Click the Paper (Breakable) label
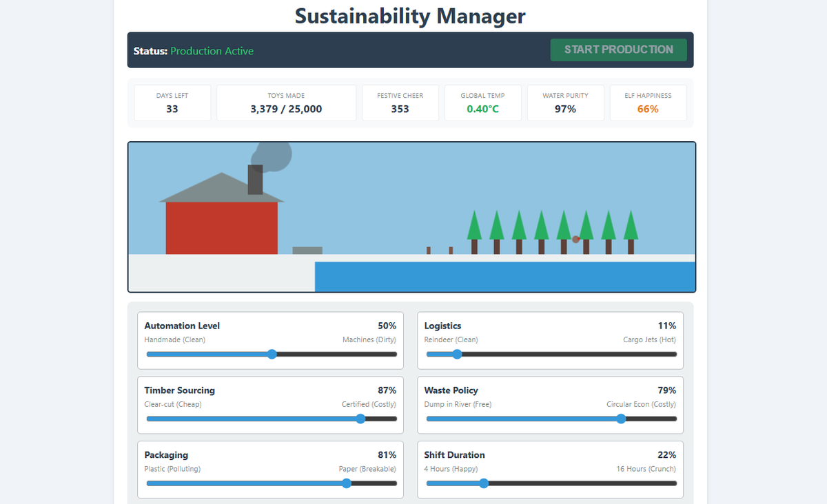The height and width of the screenshot is (504, 827). tap(367, 470)
